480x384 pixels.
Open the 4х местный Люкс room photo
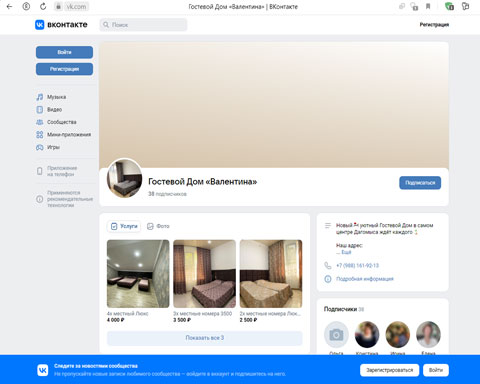click(x=138, y=274)
